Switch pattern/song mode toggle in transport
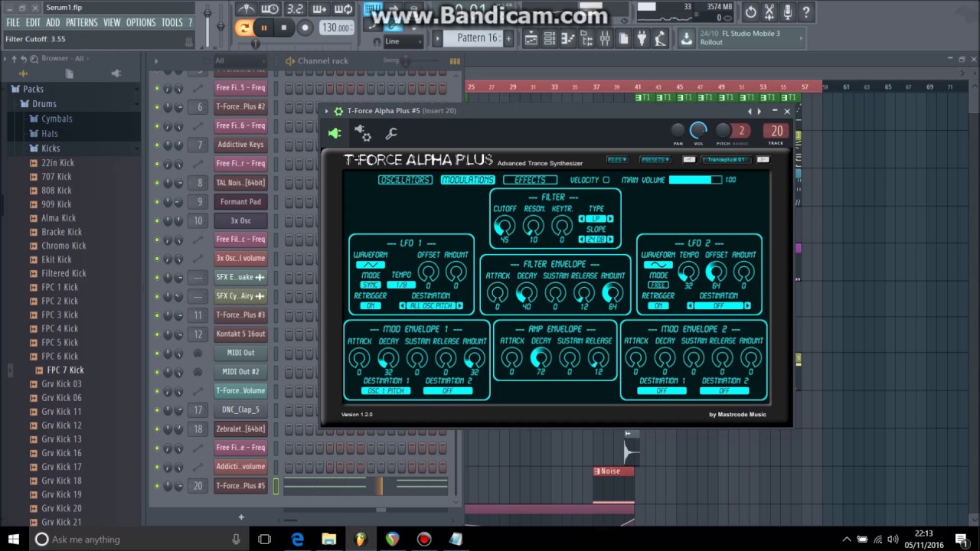Image resolution: width=980 pixels, height=551 pixels. [x=243, y=28]
